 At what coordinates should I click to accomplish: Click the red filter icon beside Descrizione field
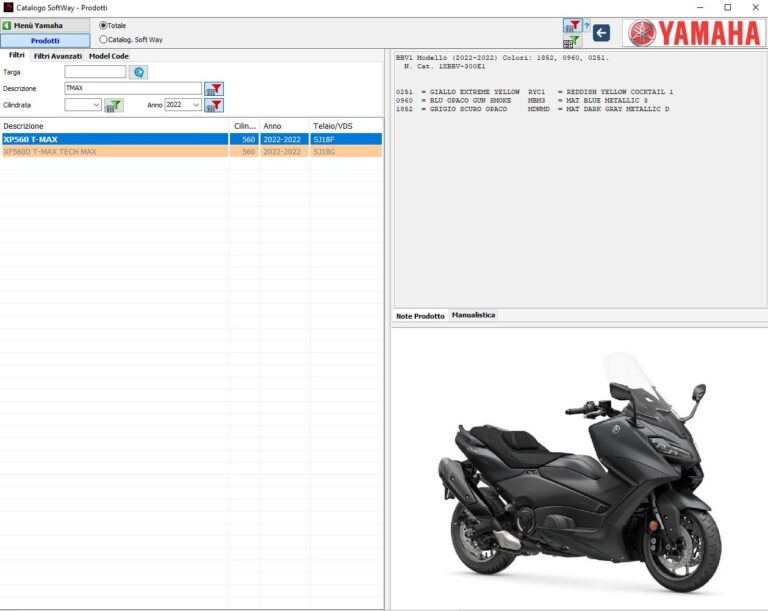[x=214, y=89]
